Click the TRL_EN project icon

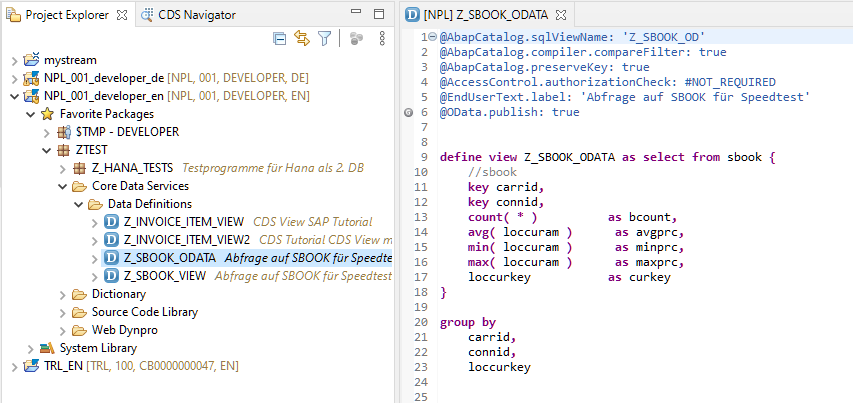30,366
